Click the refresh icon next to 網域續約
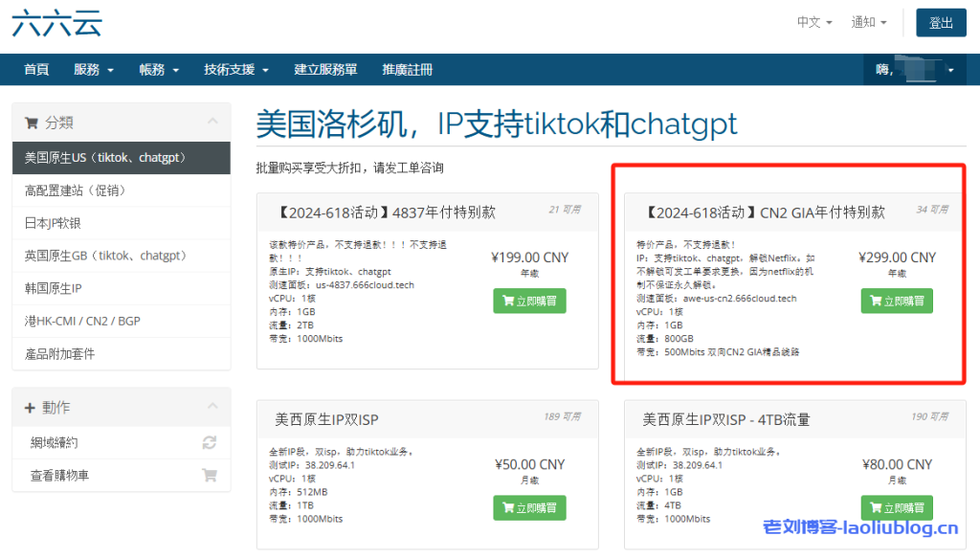Screen dimensions: 980x559 coord(210,443)
